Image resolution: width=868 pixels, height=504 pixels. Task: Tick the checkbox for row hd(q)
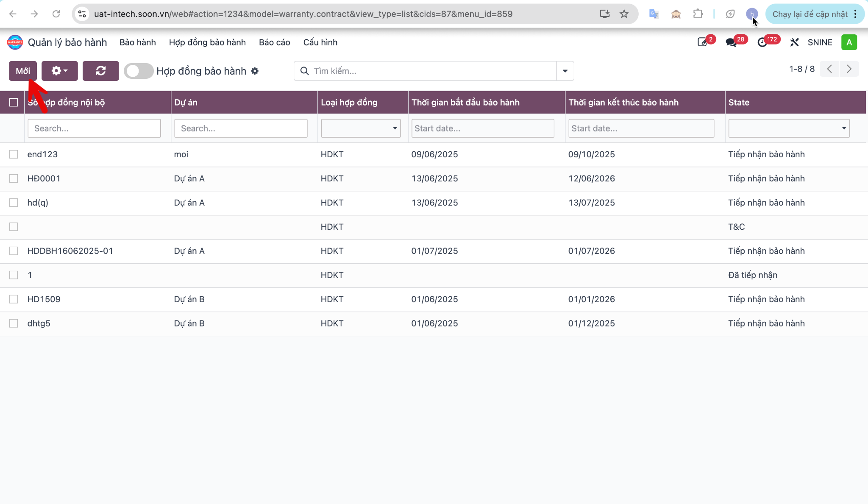[14, 203]
